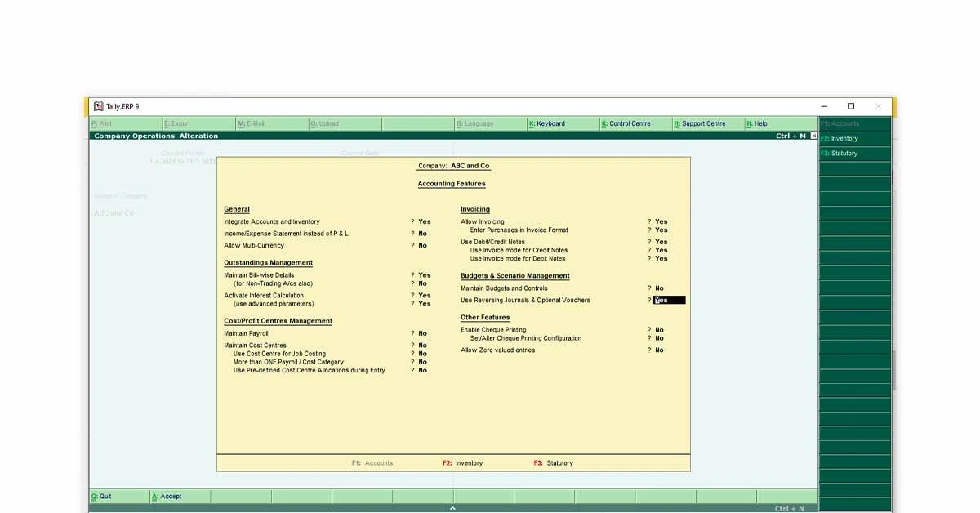Toggle Allow Zero valued entries
This screenshot has width=980, height=513.
coord(659,350)
